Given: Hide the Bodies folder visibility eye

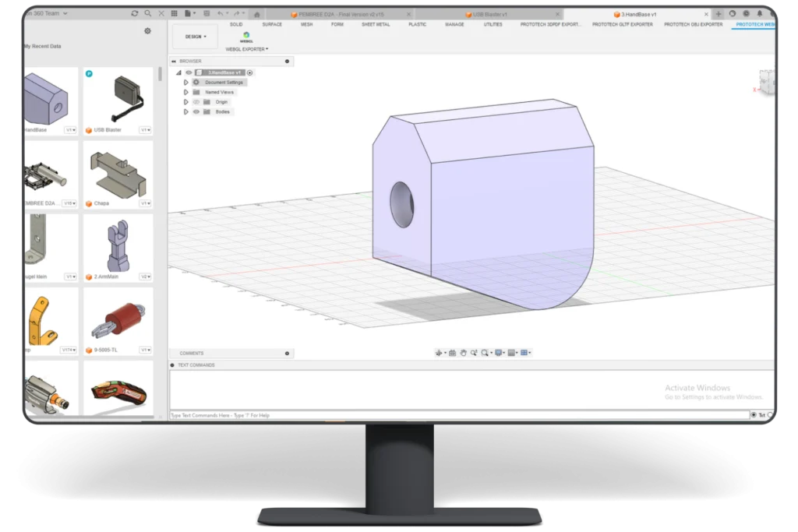Looking at the screenshot, I should tap(196, 111).
